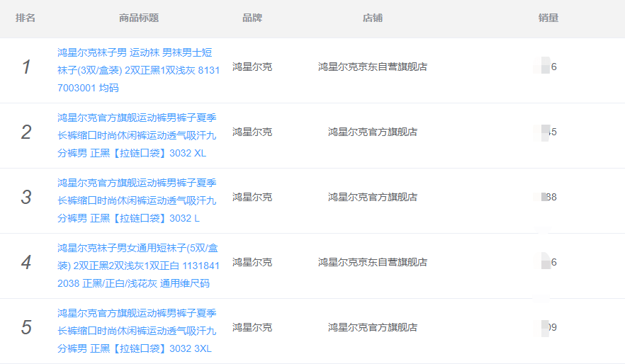
Task: Open the rank 2 product link ending 3032 XL
Action: tap(137, 135)
